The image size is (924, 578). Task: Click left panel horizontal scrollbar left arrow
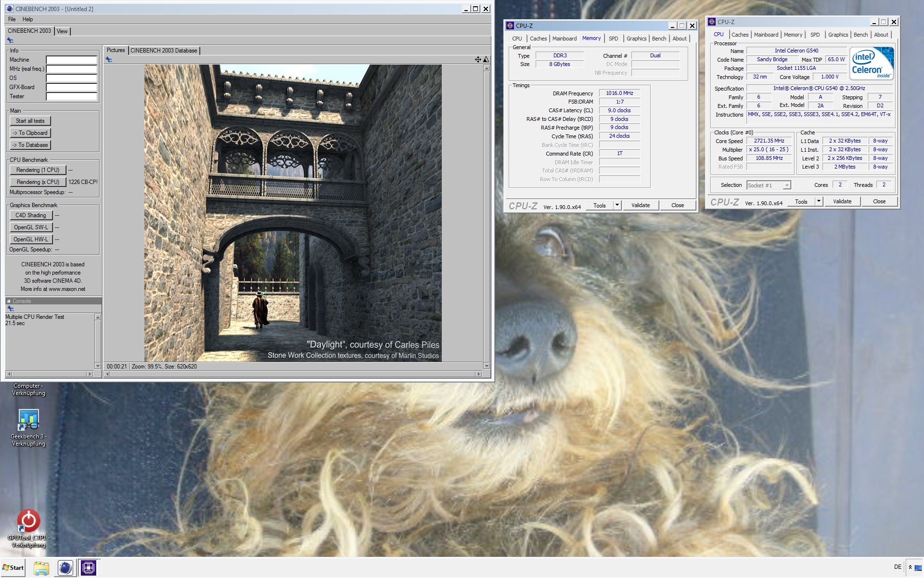point(9,374)
